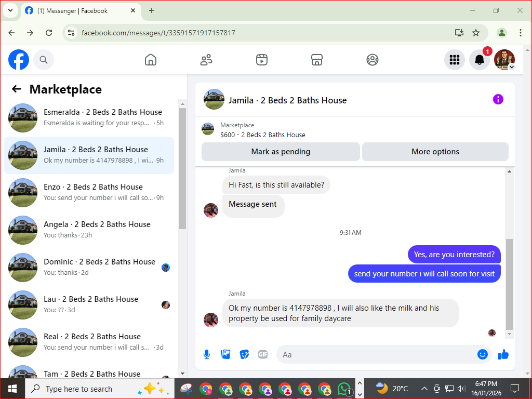Click the Yes, are you interested? message bubble
532x399 pixels.
point(454,255)
